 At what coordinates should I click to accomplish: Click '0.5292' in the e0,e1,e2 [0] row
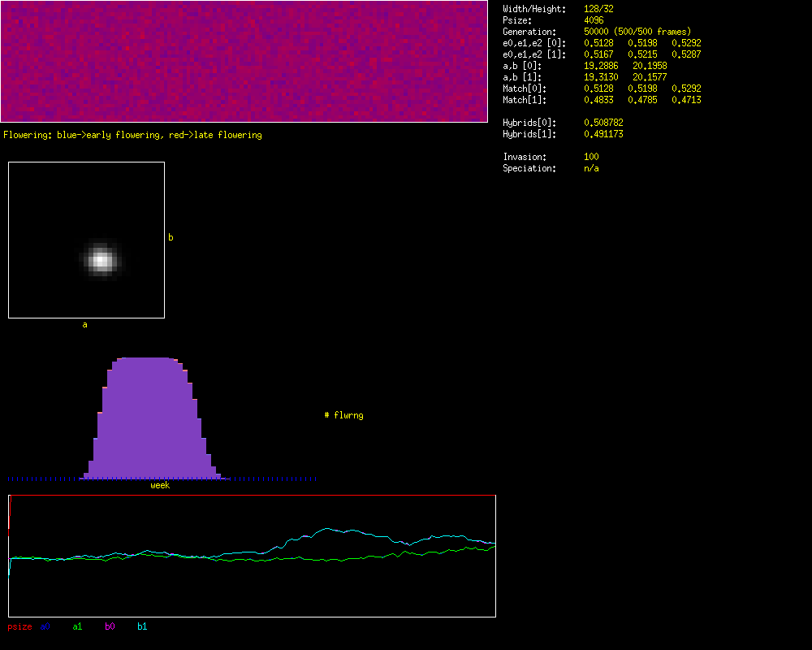(x=687, y=44)
